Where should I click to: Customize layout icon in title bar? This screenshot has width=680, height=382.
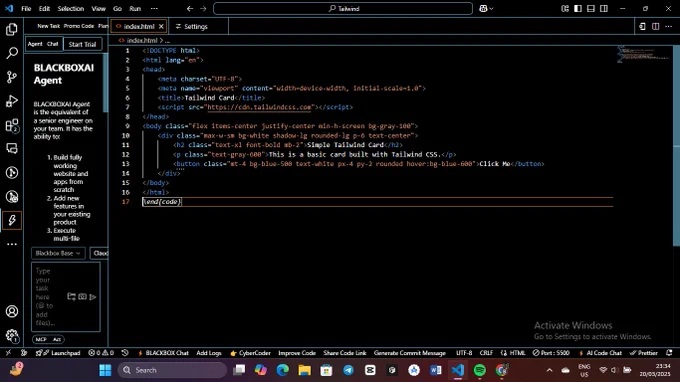click(x=565, y=9)
